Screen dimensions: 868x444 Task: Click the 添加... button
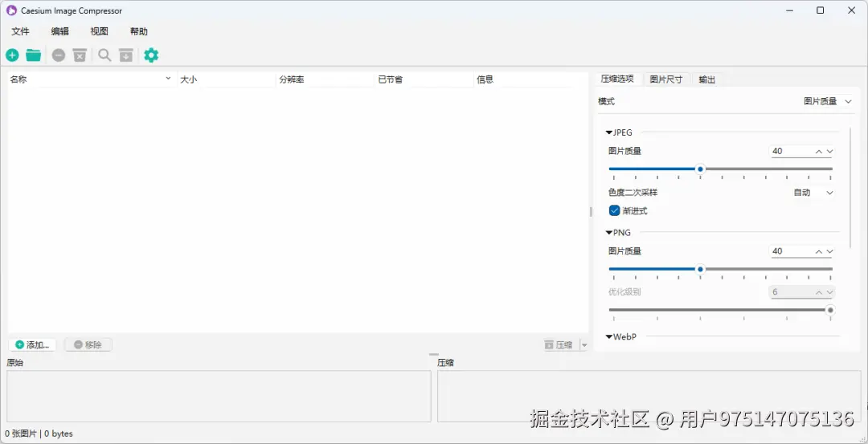[x=33, y=345]
